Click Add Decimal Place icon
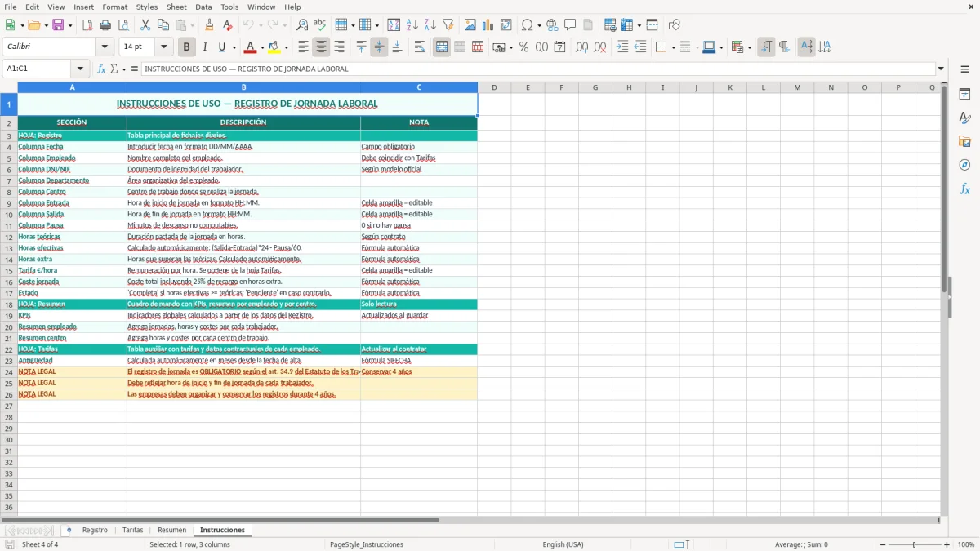The width and height of the screenshot is (980, 551). pos(581,47)
